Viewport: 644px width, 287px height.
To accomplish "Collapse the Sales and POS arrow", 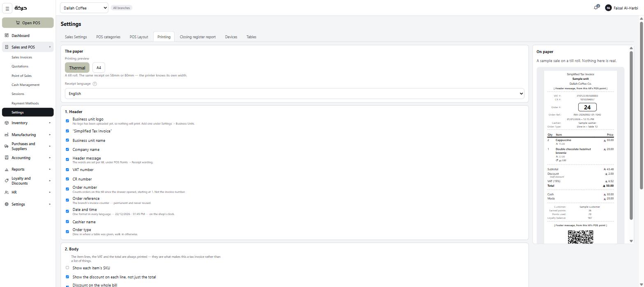I will pos(50,47).
